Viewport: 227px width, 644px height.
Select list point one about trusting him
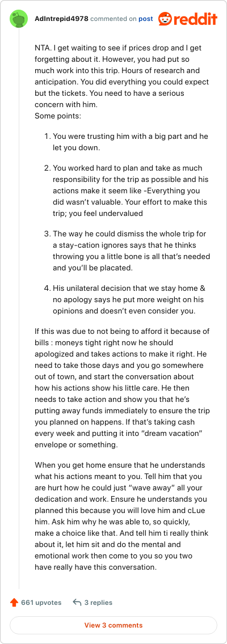pyautogui.click(x=127, y=141)
